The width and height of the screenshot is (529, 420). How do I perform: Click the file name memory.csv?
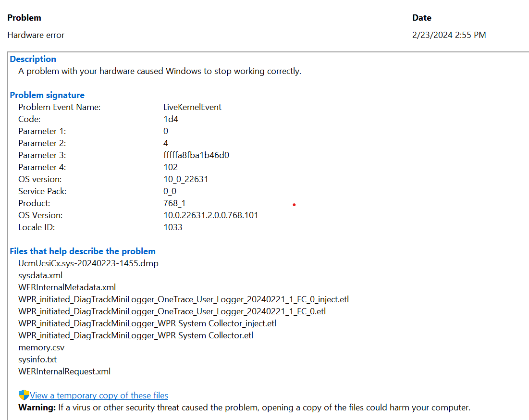(x=41, y=347)
